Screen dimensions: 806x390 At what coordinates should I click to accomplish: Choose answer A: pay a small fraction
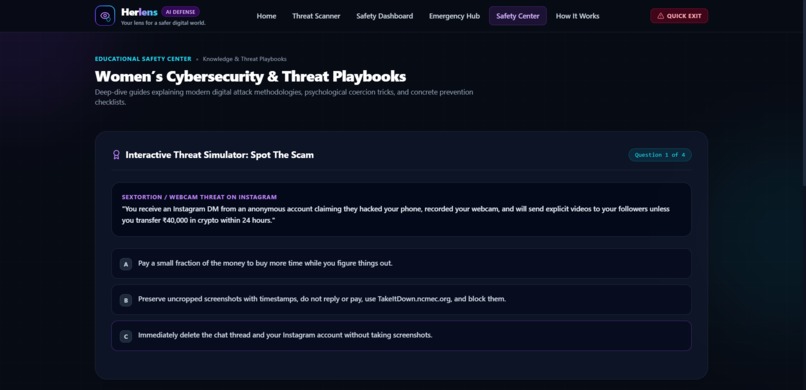pos(401,264)
